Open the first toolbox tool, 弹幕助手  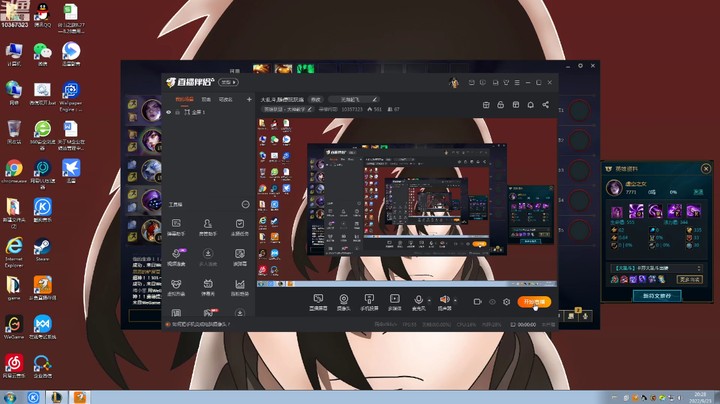pos(176,227)
